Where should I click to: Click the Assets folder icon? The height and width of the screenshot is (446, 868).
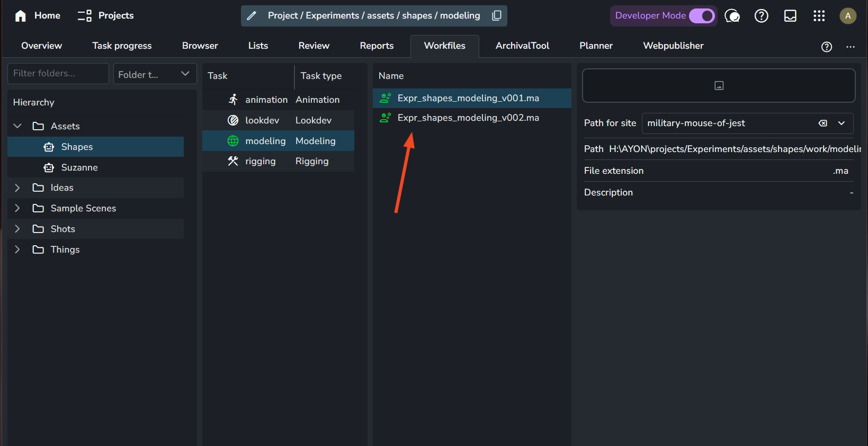[38, 126]
